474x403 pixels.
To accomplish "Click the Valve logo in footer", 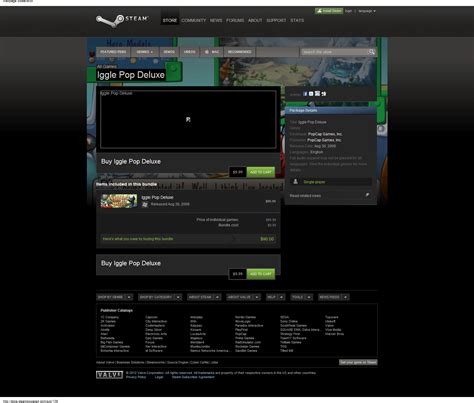I will (x=109, y=375).
